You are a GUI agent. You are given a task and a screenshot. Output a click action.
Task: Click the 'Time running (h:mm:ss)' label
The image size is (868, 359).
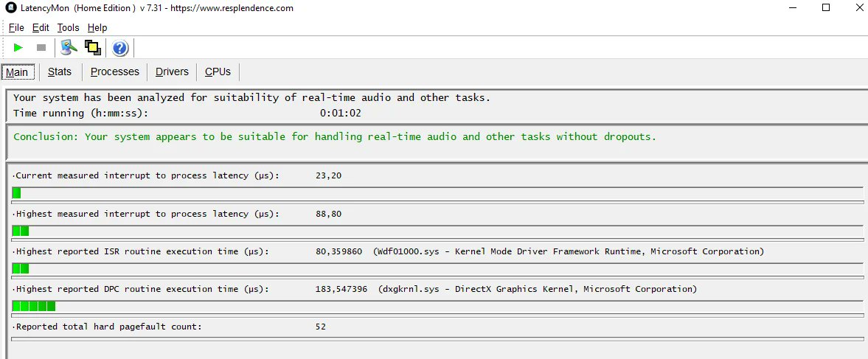click(x=81, y=114)
